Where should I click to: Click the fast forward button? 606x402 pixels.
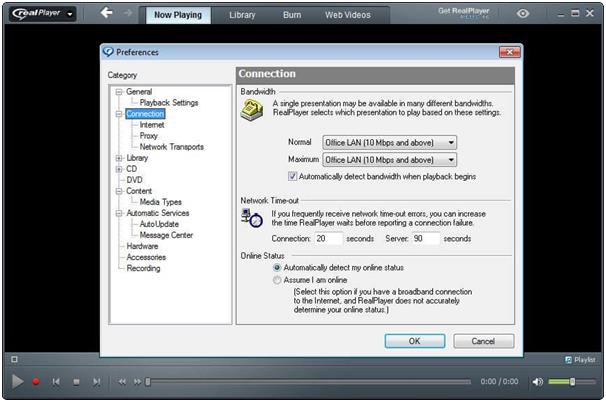(137, 382)
